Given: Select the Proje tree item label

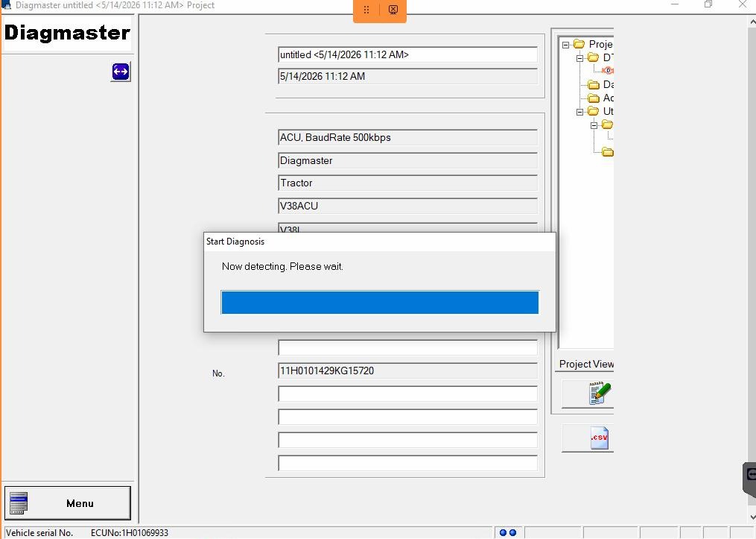Looking at the screenshot, I should click(x=600, y=45).
